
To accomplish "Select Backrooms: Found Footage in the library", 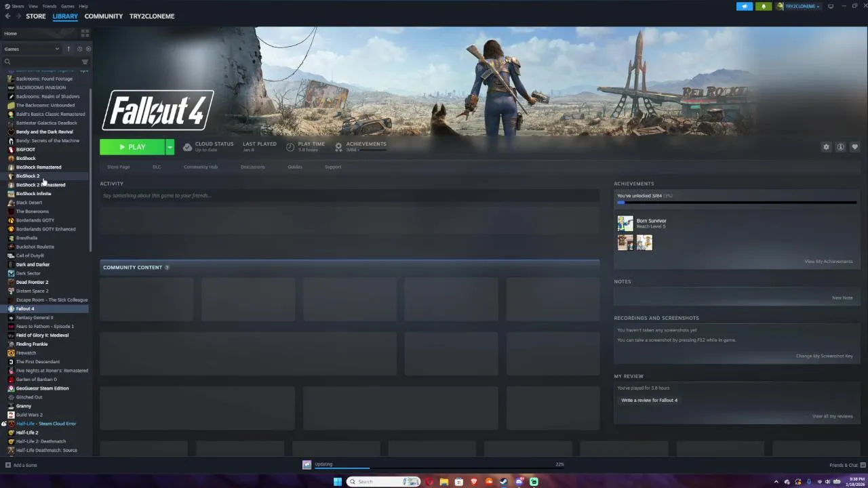I will pyautogui.click(x=45, y=79).
